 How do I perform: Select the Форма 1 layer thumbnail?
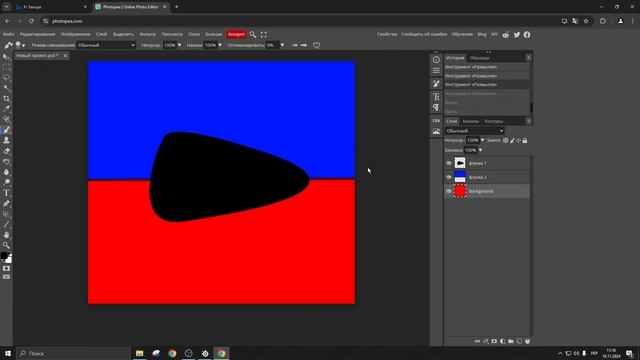460,163
